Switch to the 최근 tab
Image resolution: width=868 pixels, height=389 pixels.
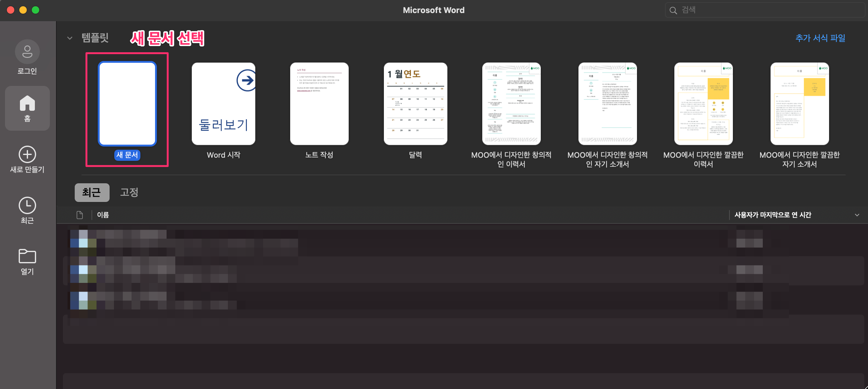pos(92,192)
